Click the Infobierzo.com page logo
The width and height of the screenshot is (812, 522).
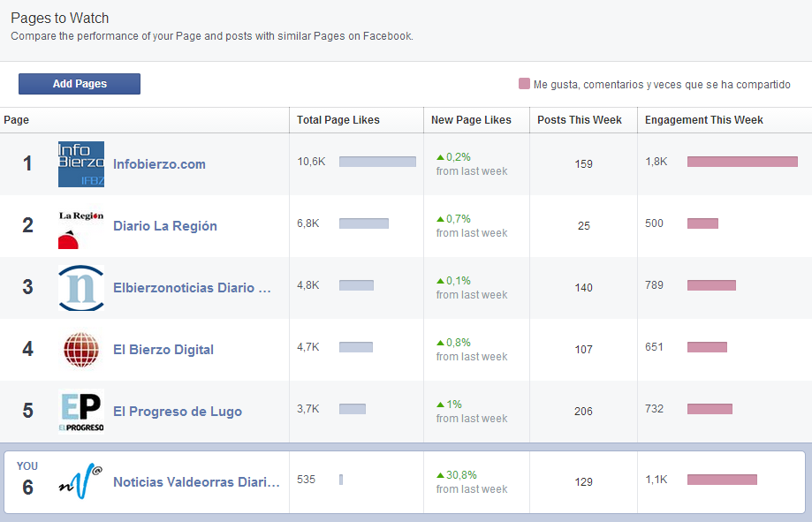[80, 164]
